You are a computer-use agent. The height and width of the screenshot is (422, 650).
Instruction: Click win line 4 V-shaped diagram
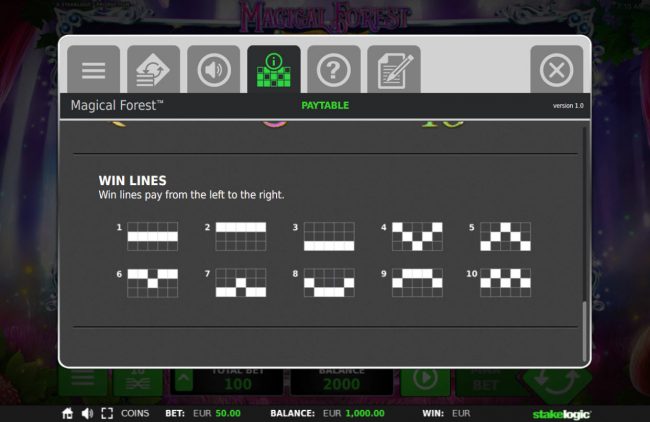coord(417,236)
